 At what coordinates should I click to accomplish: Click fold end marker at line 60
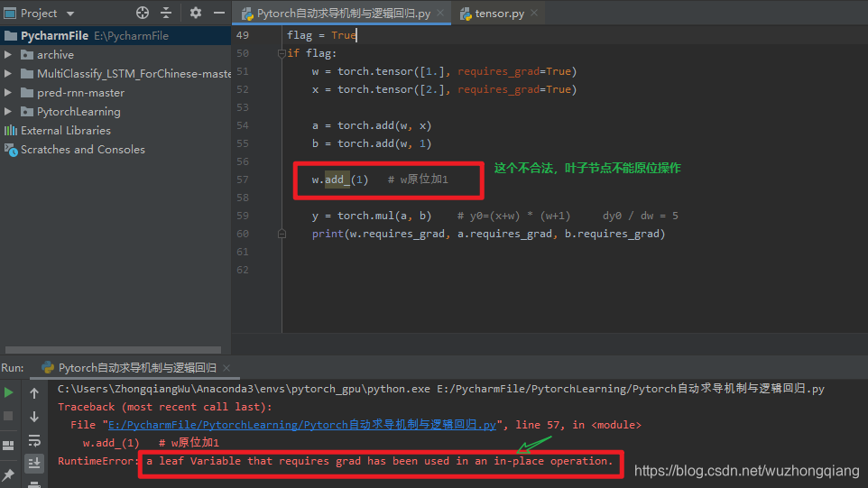[282, 234]
